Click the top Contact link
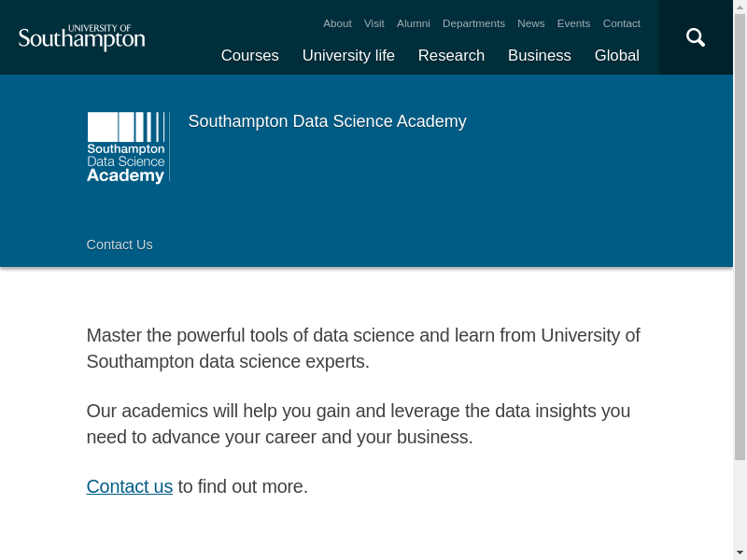747x560 pixels. pyautogui.click(x=621, y=23)
